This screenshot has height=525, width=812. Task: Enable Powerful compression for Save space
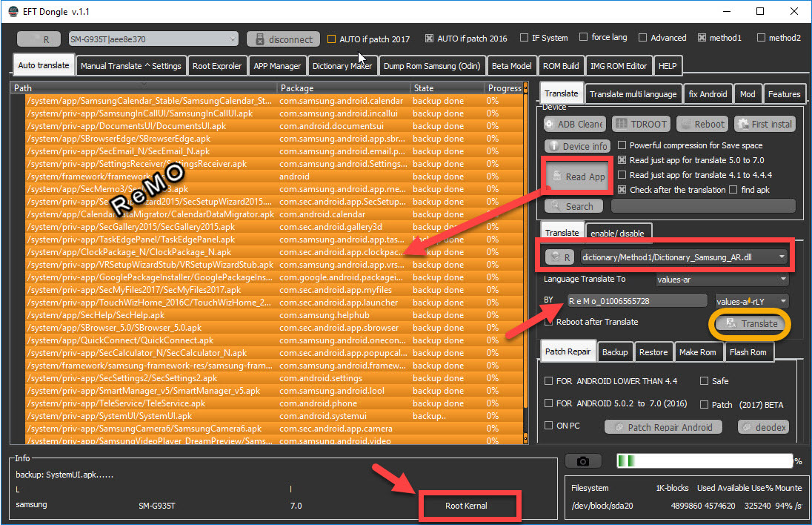[622, 145]
